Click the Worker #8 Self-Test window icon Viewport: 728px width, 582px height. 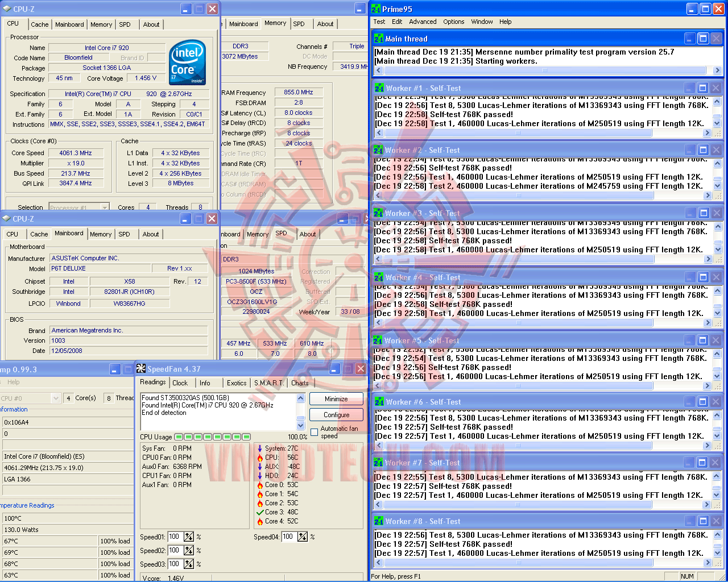point(378,521)
